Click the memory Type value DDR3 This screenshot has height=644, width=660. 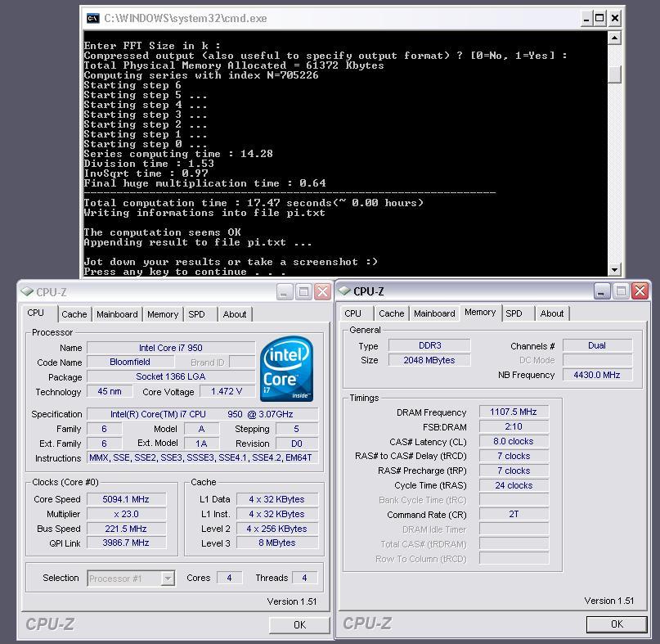point(429,345)
